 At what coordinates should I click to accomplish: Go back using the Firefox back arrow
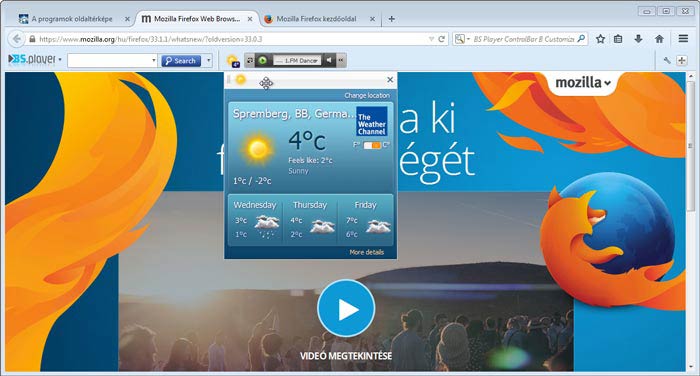point(16,39)
